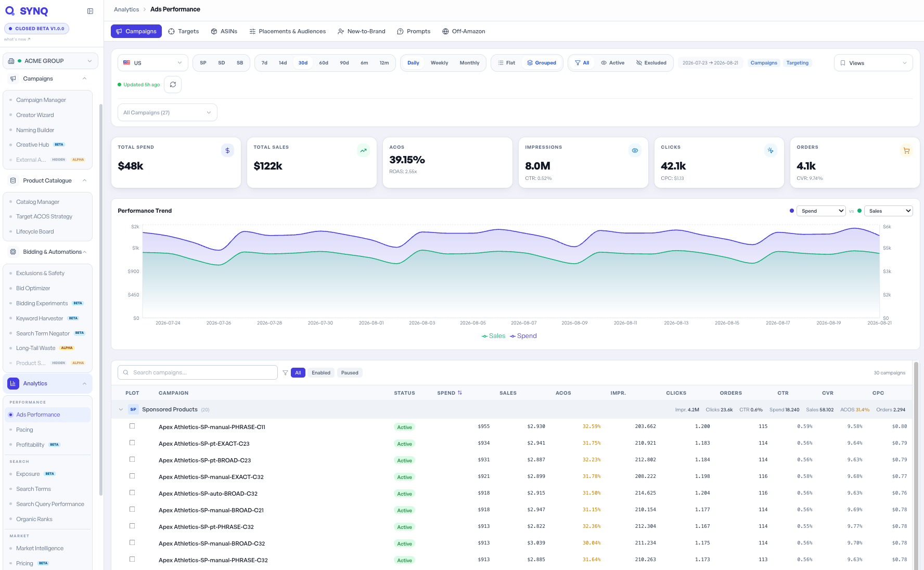Select the 60d date range button
Screen dimensions: 924x570
click(x=324, y=62)
